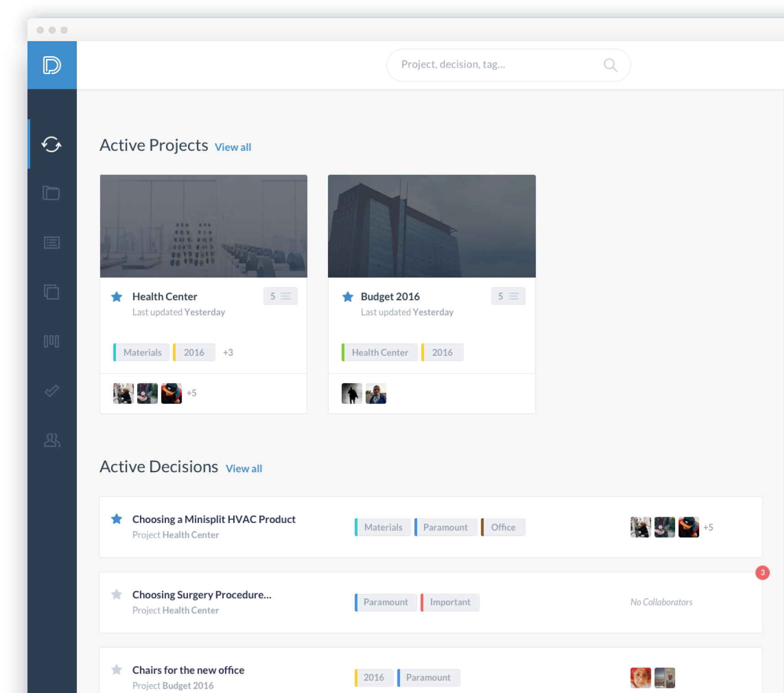Expand +3 more tags on Health Center

tap(228, 352)
